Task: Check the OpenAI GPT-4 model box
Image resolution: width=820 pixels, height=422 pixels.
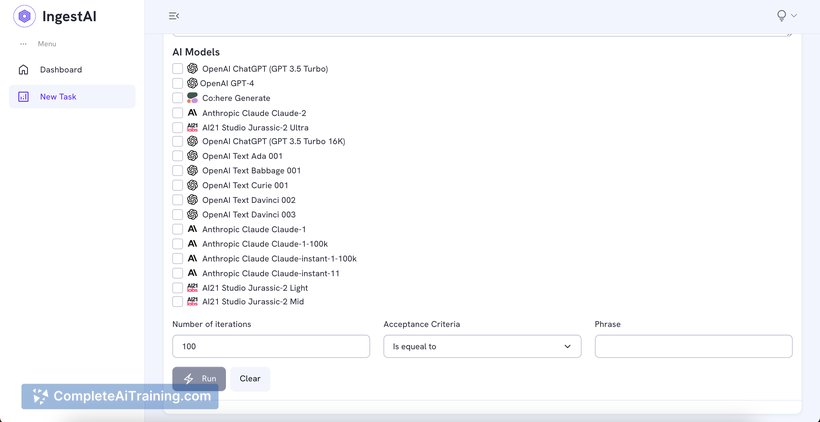Action: pyautogui.click(x=178, y=83)
